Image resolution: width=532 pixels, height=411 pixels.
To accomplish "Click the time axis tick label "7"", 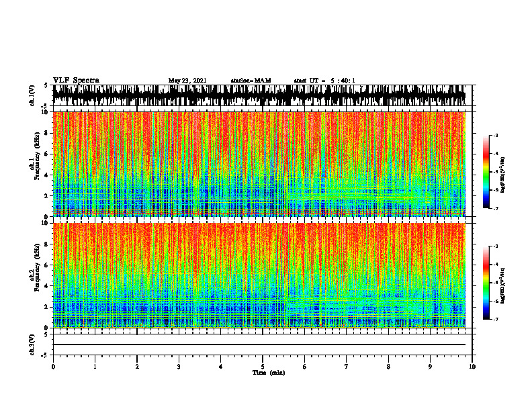I will pos(347,367).
